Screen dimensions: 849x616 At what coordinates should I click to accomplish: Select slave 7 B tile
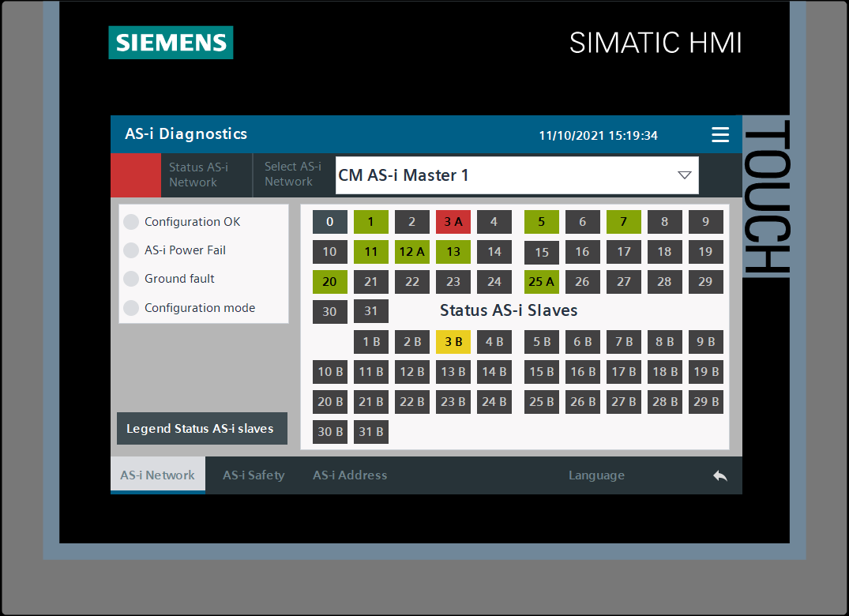point(624,341)
